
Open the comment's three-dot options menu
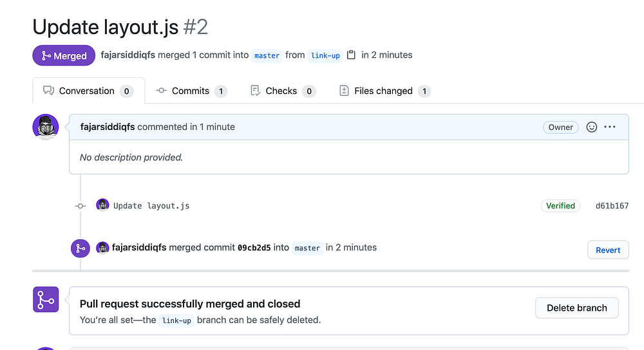610,127
